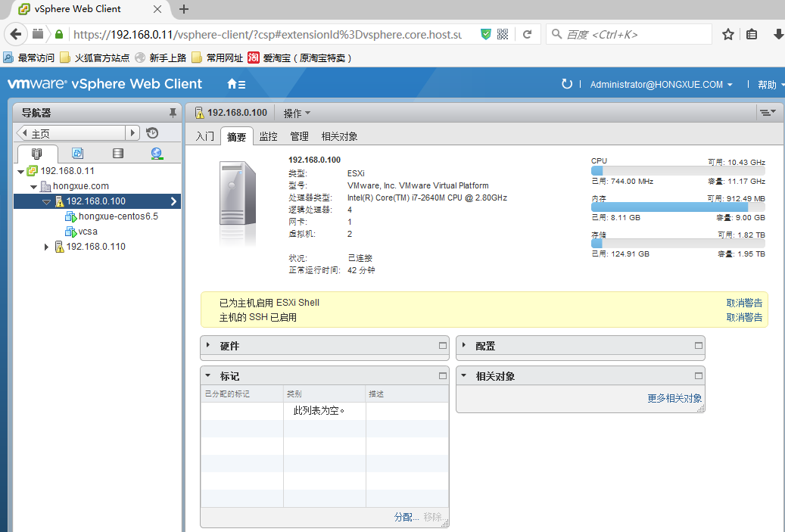Switch to Hosts and Clusters navigator tab
785x532 pixels.
[37, 153]
